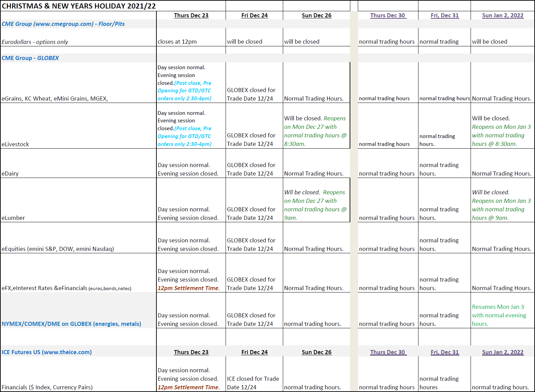The width and height of the screenshot is (535, 392).
Task: Select the top 'Fri, Dec 31' header link
Action: [x=445, y=15]
